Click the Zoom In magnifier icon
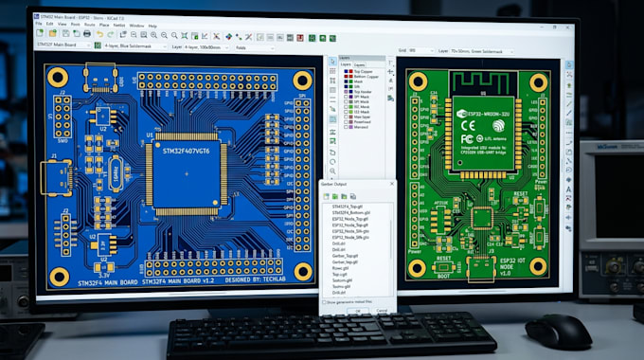Viewport: 644px width, 360px height. pyautogui.click(x=153, y=35)
